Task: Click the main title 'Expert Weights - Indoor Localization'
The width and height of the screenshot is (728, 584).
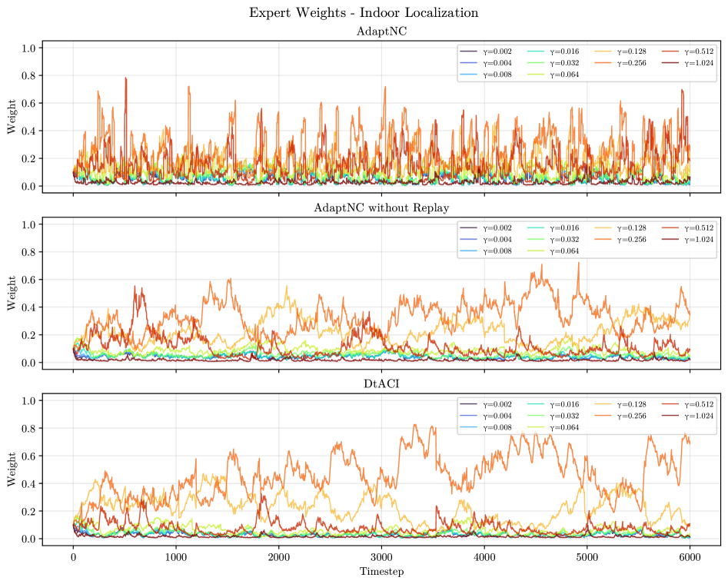Action: tap(364, 13)
